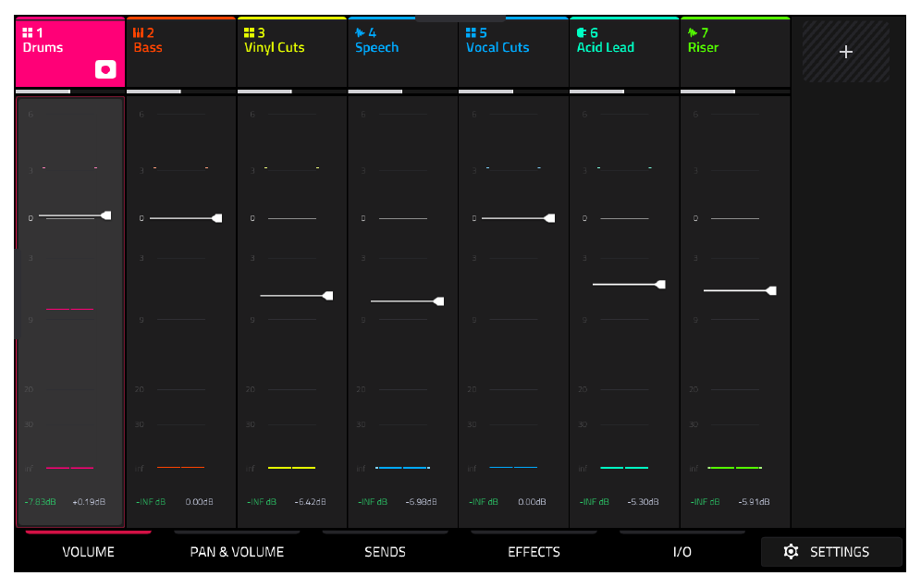Click the plugin icon on Acid Lead track

tap(582, 32)
